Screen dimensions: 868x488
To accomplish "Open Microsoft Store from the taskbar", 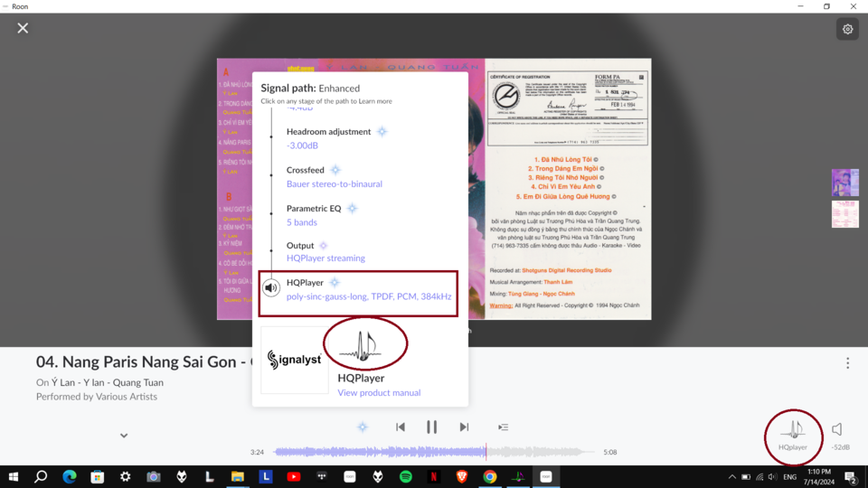I will click(98, 477).
